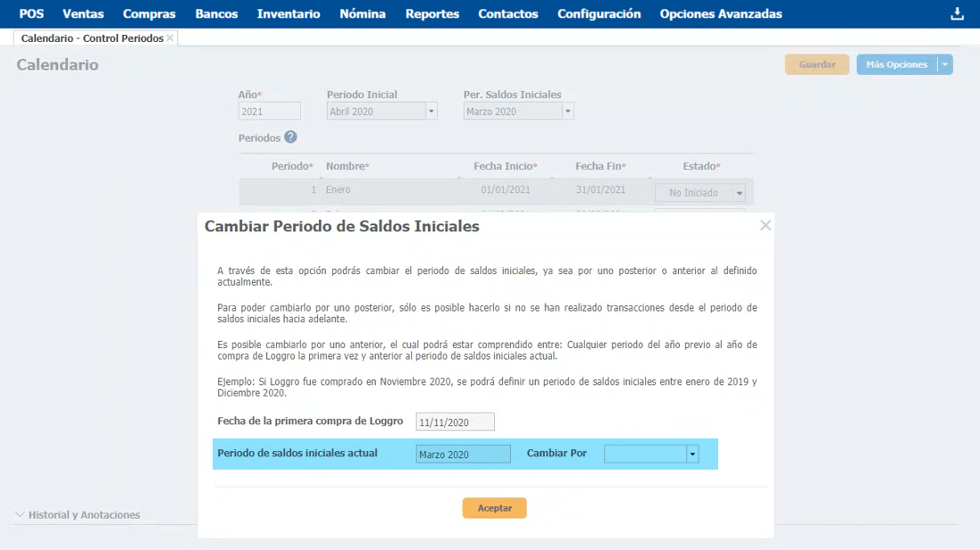Click the Fecha de primera compra field
The height and width of the screenshot is (550, 980).
coord(455,422)
